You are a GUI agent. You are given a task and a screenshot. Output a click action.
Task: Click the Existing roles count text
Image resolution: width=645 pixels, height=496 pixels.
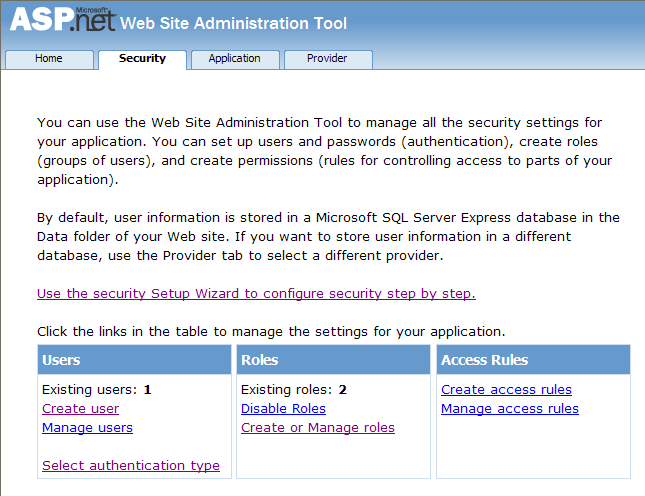[x=293, y=390]
